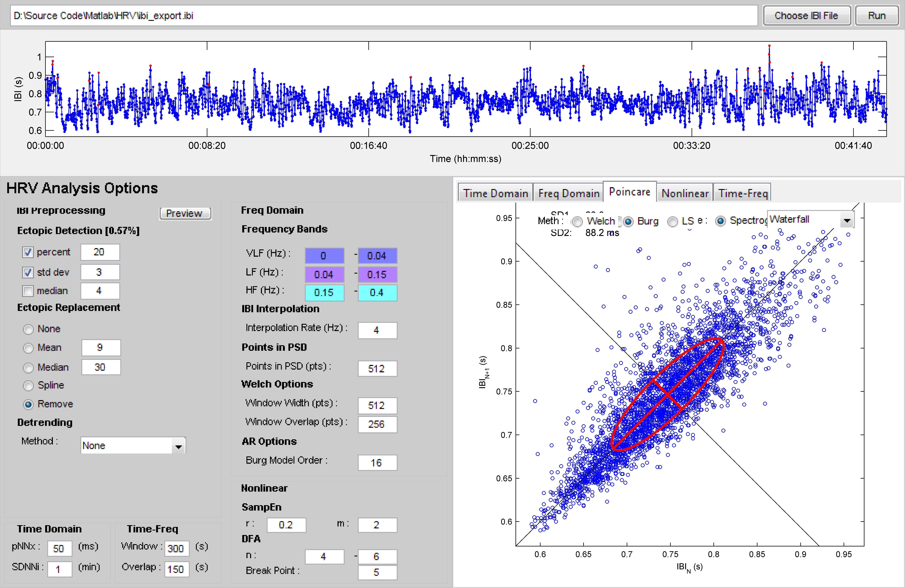Uncheck the percent ectopic detection checkbox
905x588 pixels.
click(28, 252)
